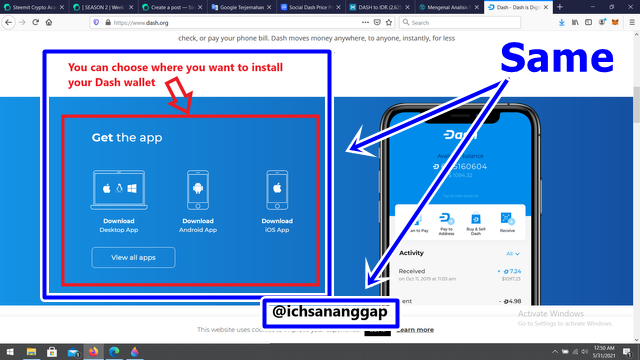Open the droplet paint app in taskbar
Viewport: 640px width, 360px height.
(x=135, y=352)
